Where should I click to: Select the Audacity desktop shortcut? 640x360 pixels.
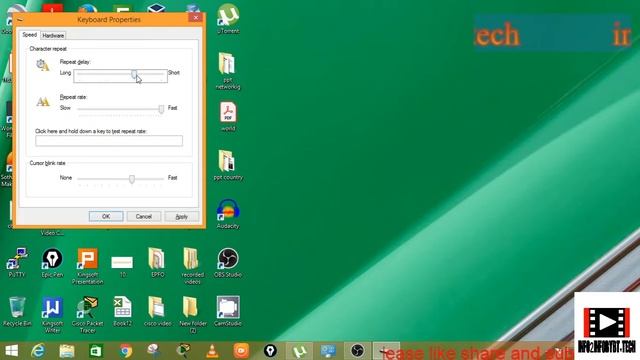(x=228, y=214)
